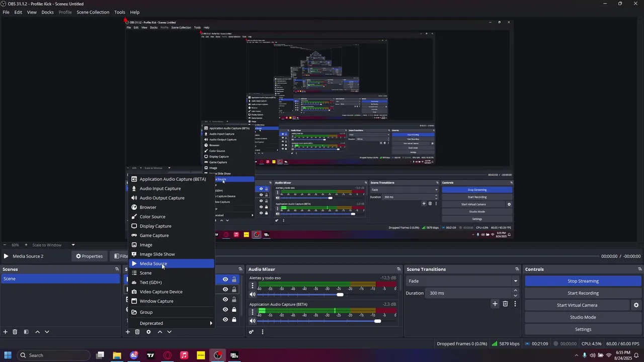This screenshot has height=362, width=644.
Task: Decrease transition duration with down arrow
Action: tap(515, 296)
